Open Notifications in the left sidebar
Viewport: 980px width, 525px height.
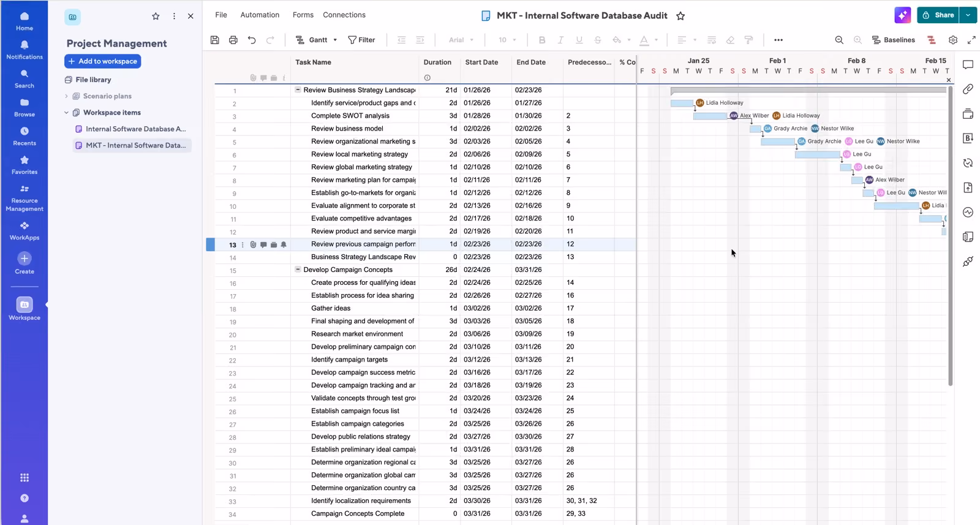(x=24, y=50)
